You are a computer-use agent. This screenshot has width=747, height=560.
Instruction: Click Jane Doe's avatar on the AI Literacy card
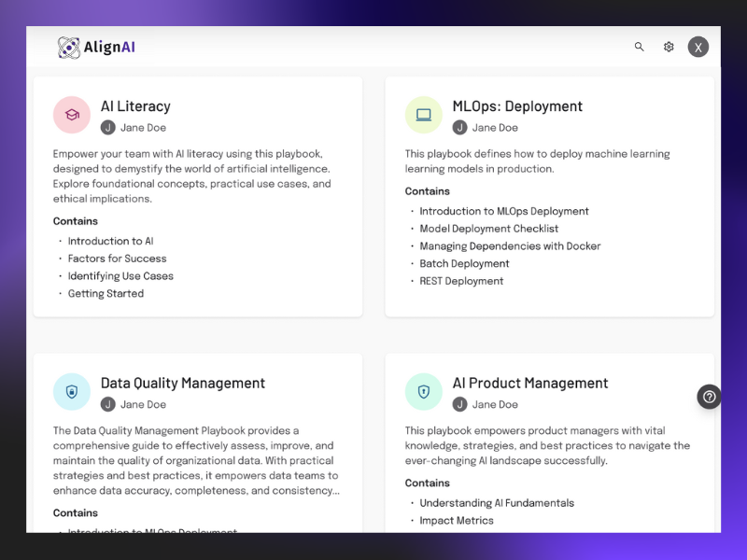[x=106, y=127]
